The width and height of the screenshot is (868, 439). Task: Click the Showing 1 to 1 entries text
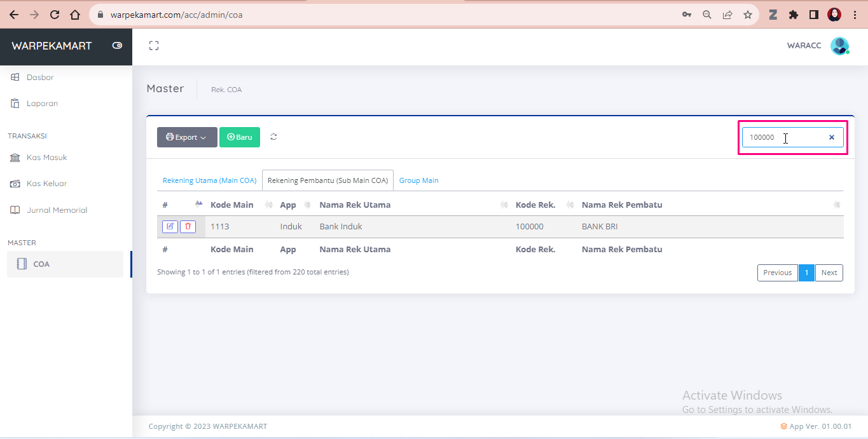(x=253, y=272)
